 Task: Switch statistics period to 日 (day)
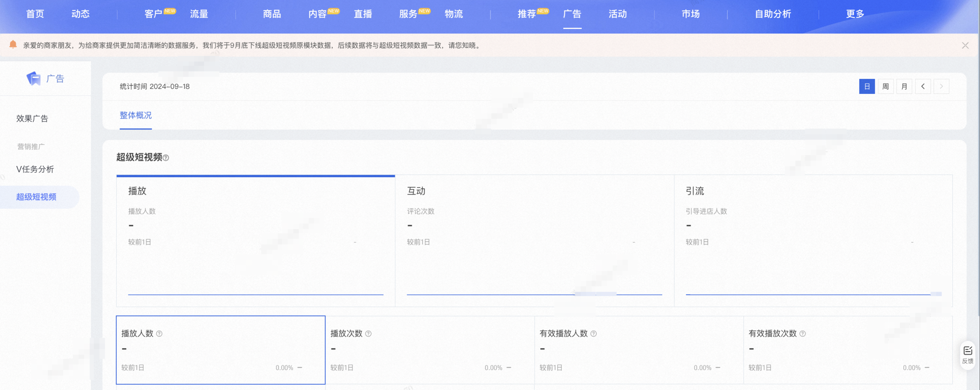[x=867, y=87]
